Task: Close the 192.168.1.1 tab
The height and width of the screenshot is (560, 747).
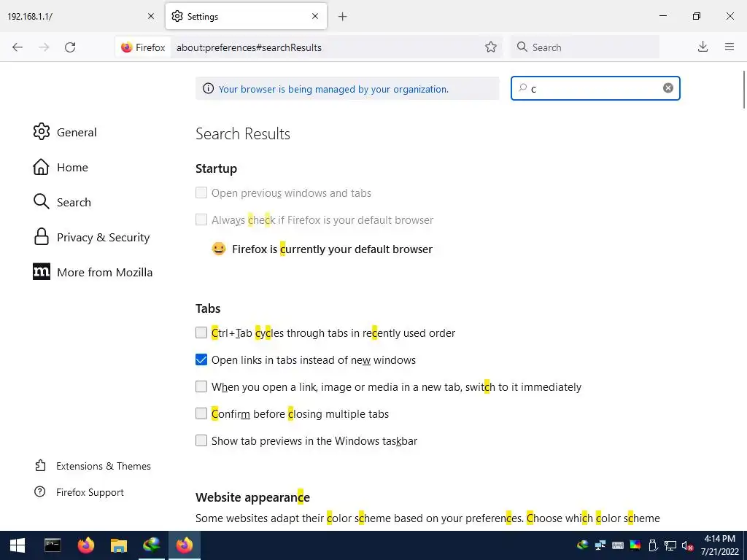Action: coord(151,16)
